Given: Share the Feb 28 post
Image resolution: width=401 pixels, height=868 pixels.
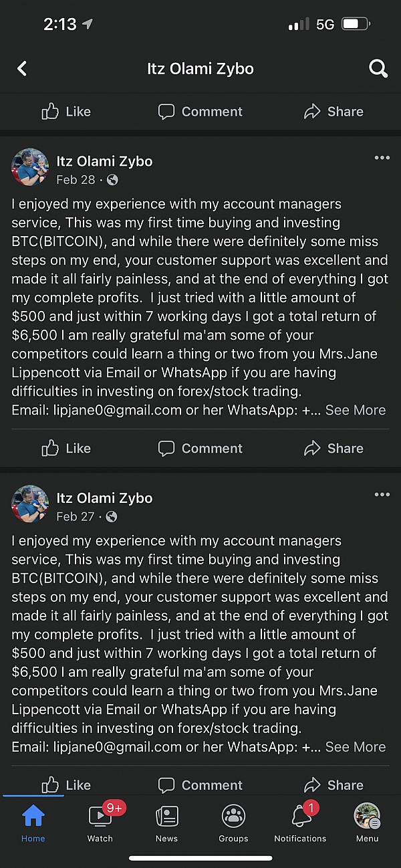Looking at the screenshot, I should 333,448.
